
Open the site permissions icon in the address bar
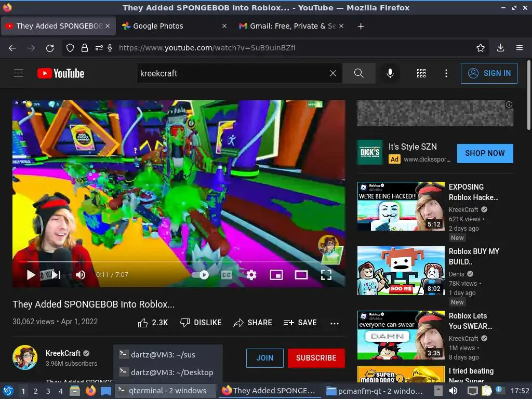(99, 48)
